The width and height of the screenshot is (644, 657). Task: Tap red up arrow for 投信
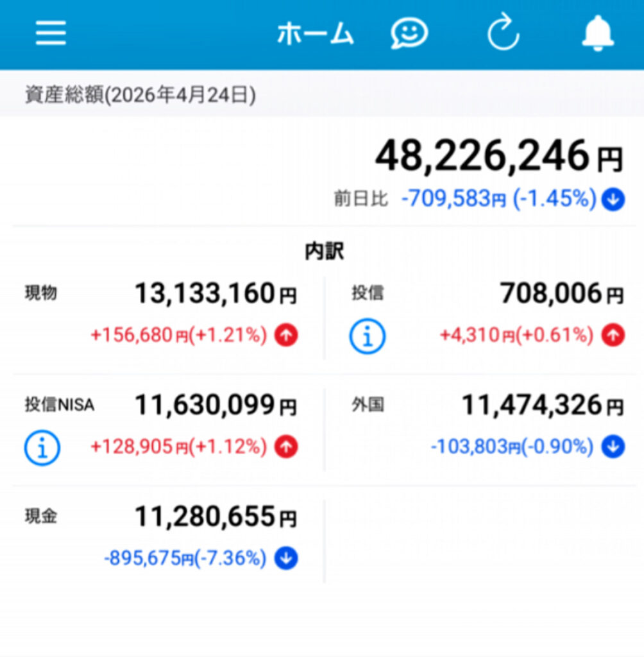pos(613,335)
